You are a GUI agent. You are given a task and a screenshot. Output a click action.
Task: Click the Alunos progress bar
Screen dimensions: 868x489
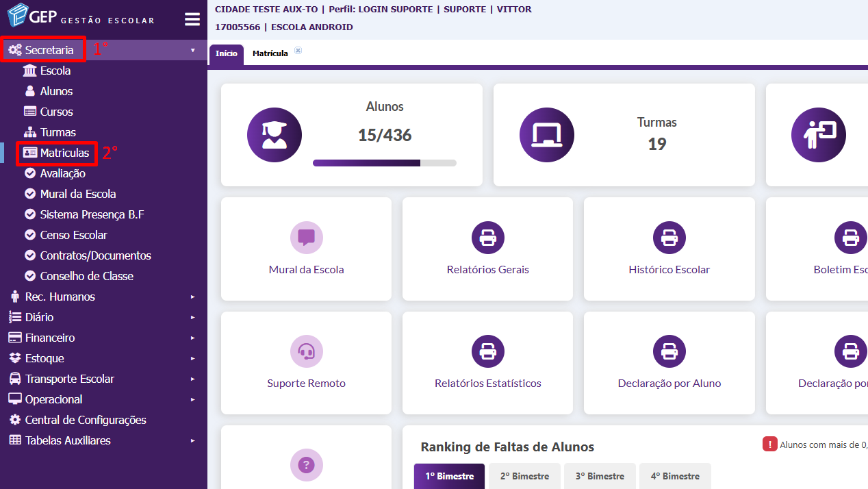(385, 163)
